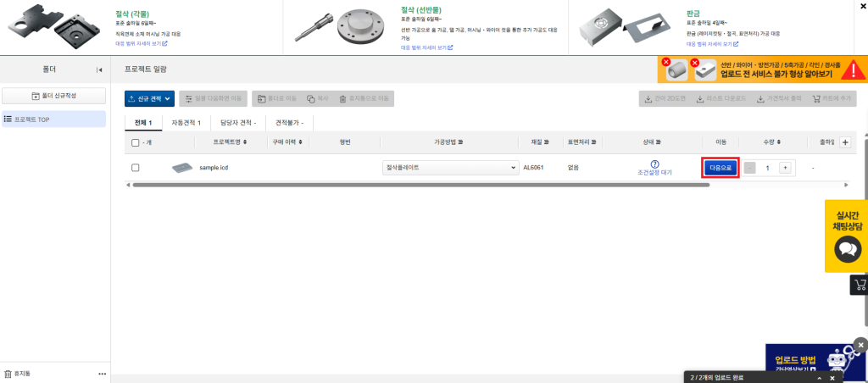Image resolution: width=868 pixels, height=383 pixels.
Task: Close the 업로드 방법 robot banner
Action: click(x=860, y=345)
